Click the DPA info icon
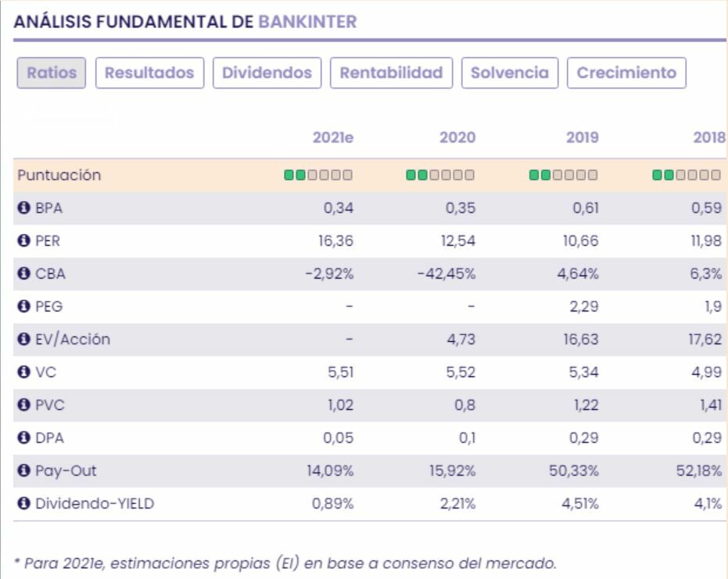 click(x=23, y=438)
